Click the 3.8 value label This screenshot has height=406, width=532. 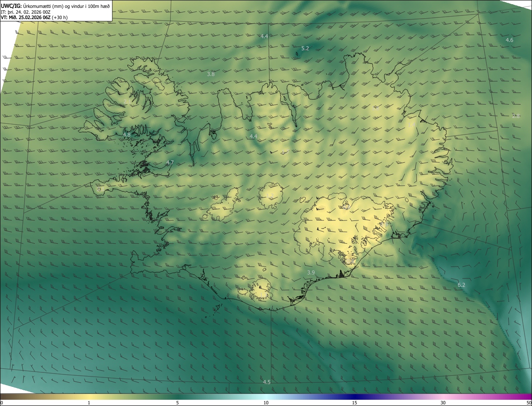click(211, 74)
